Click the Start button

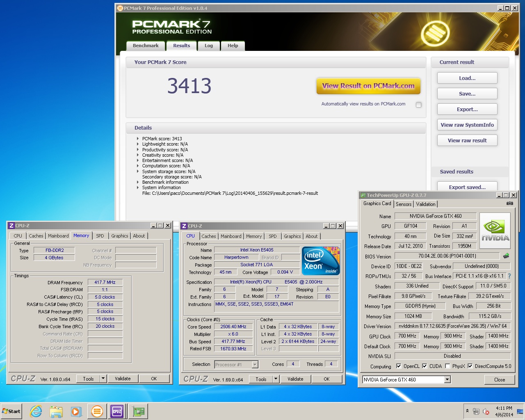(x=11, y=411)
